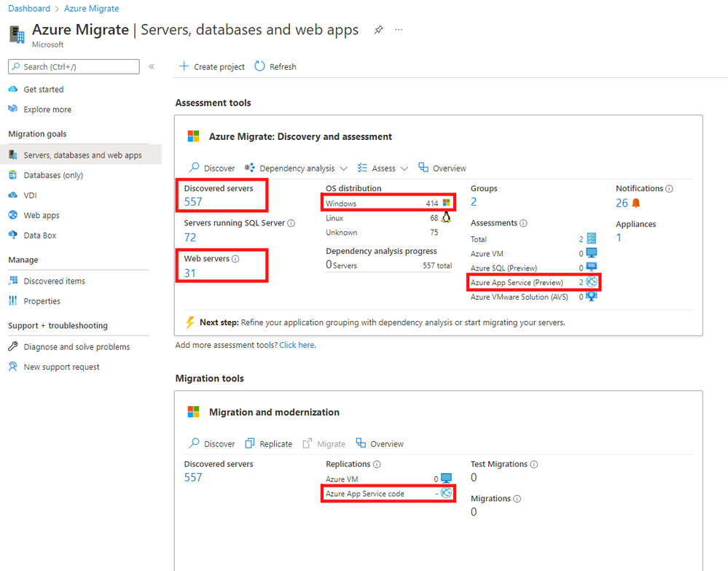Refresh the Azure Migrate page
Viewport: 728px width, 571px height.
click(x=275, y=66)
